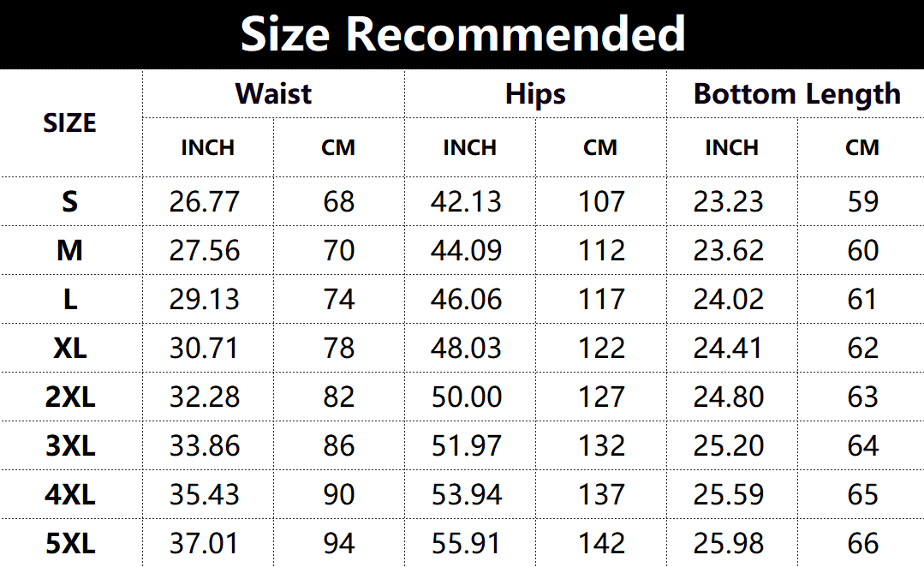Click the Size Recommended title banner

coord(462,34)
